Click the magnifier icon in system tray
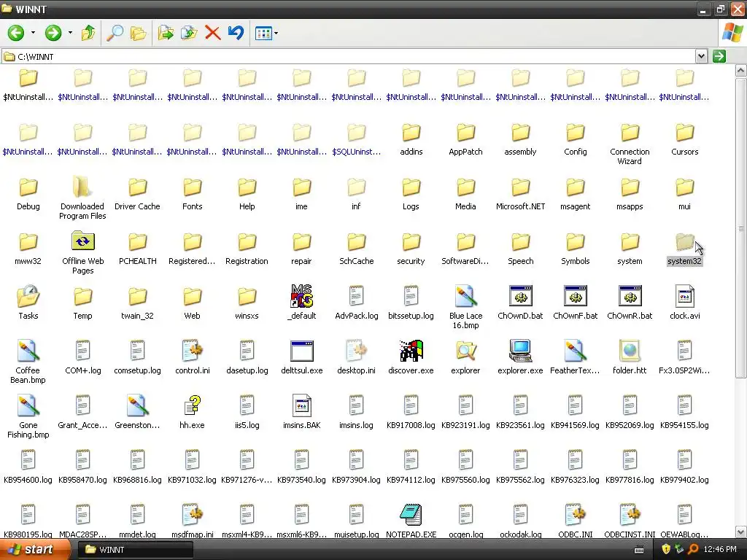 point(693,550)
